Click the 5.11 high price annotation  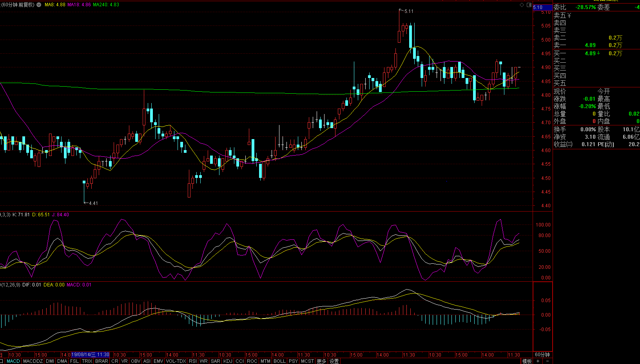[409, 11]
